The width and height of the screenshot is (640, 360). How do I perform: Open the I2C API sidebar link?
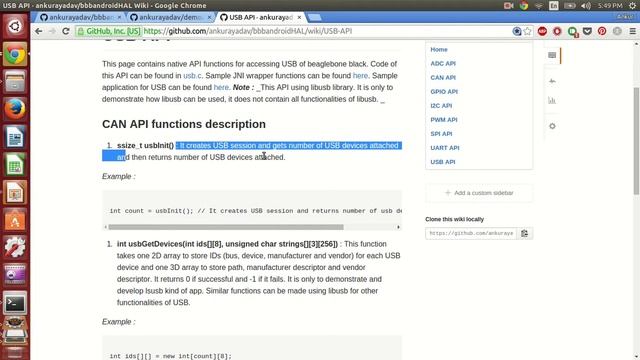pos(441,106)
